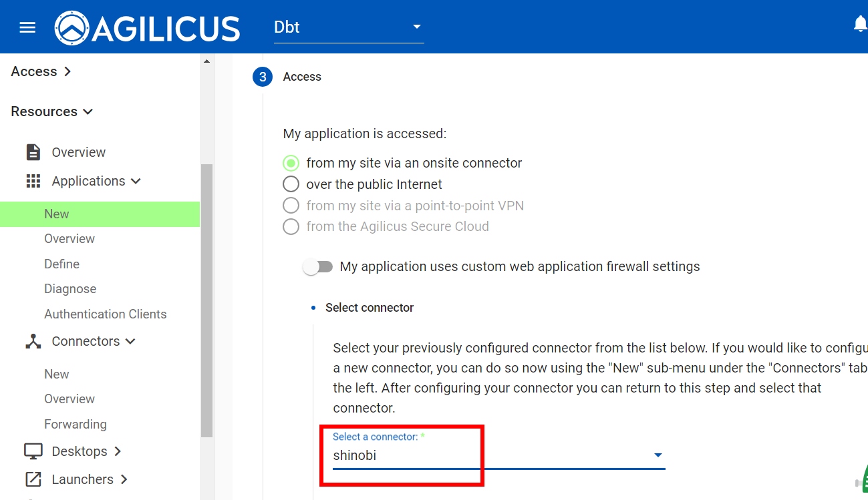This screenshot has height=500, width=868.
Task: Click the Launchers external-link icon
Action: point(33,479)
